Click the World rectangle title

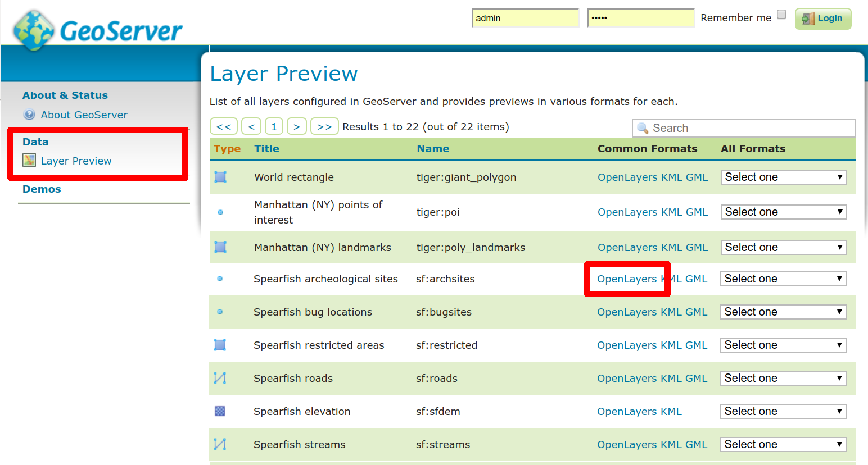tap(294, 177)
